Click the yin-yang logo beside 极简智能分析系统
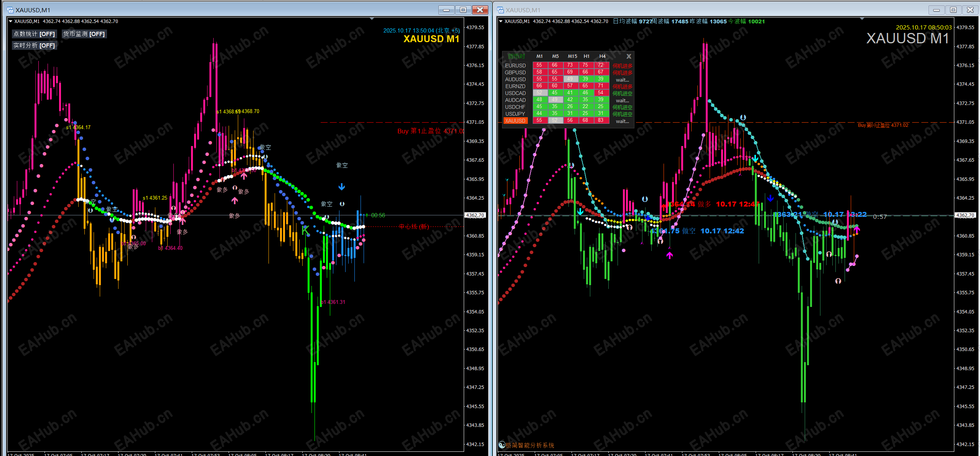The image size is (980, 456). (502, 445)
